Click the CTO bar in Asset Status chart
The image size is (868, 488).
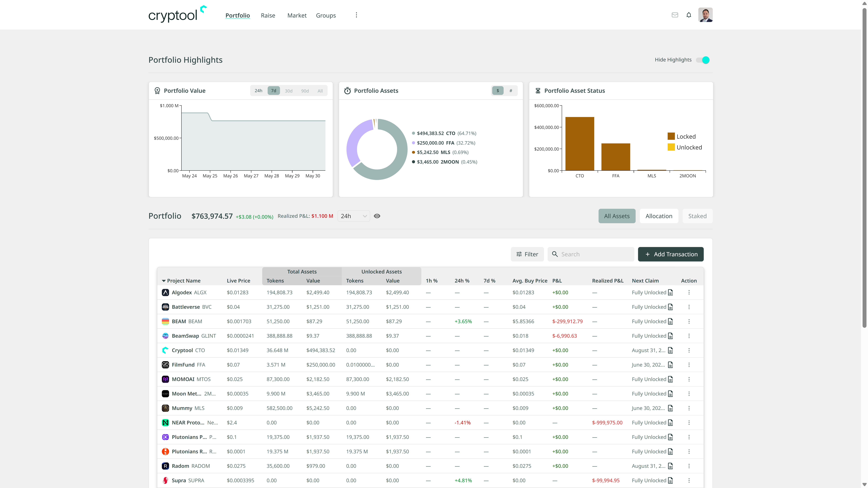pos(580,144)
